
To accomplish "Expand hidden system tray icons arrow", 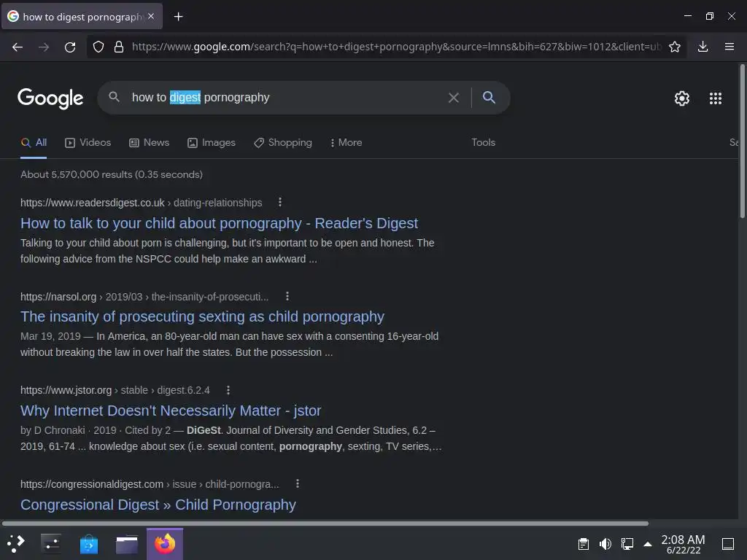I will click(648, 544).
